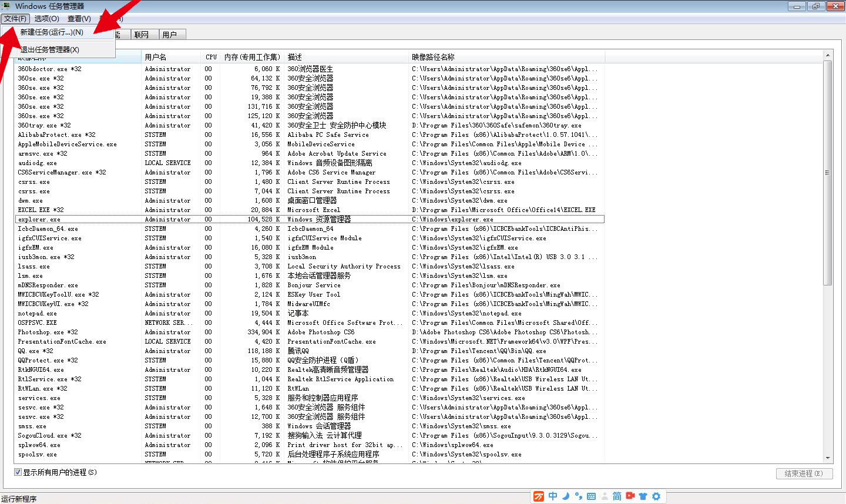The width and height of the screenshot is (846, 504).
Task: Open the 文件(F) menu
Action: [x=15, y=19]
